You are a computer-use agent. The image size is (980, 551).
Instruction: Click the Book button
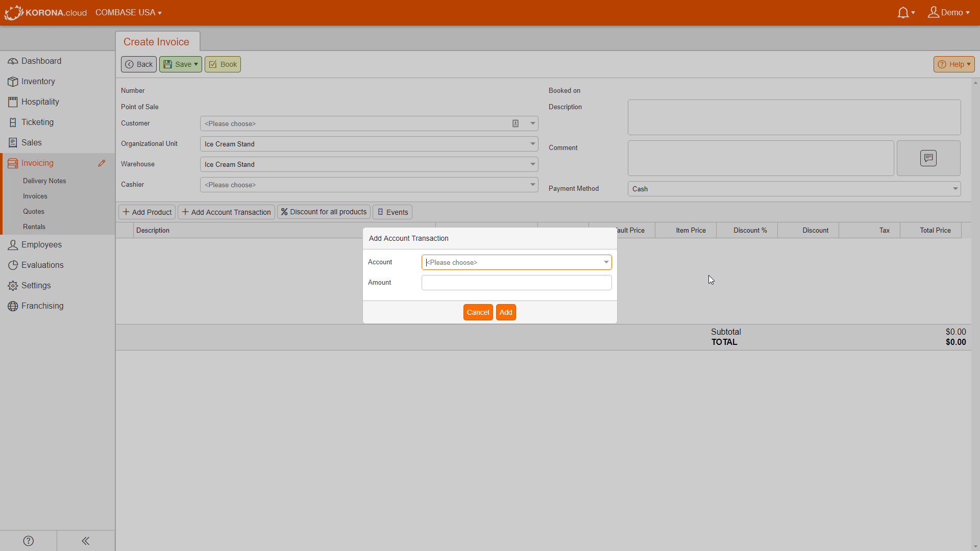point(223,64)
